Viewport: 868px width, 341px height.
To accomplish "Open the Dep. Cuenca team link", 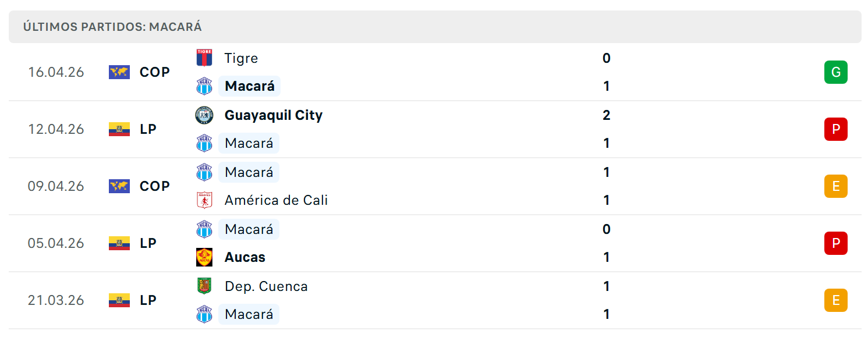I will coord(266,286).
